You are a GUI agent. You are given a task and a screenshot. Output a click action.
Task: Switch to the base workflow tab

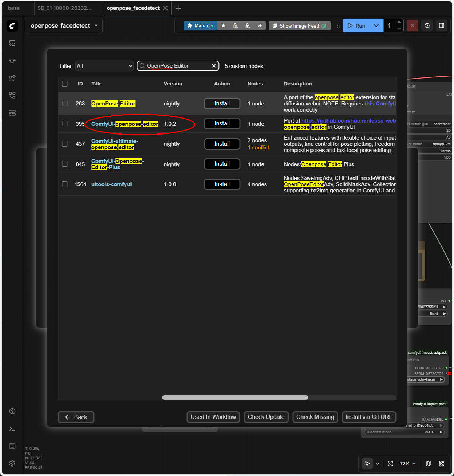[14, 8]
